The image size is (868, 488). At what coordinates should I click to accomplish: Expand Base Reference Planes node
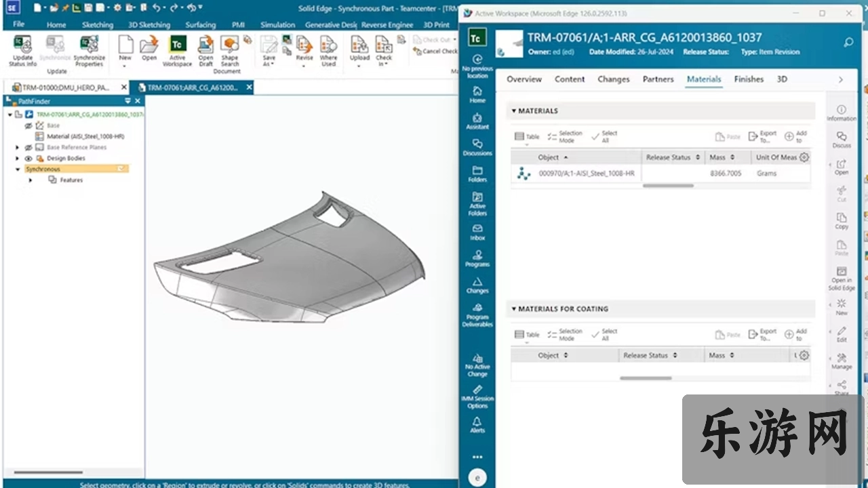coord(18,147)
